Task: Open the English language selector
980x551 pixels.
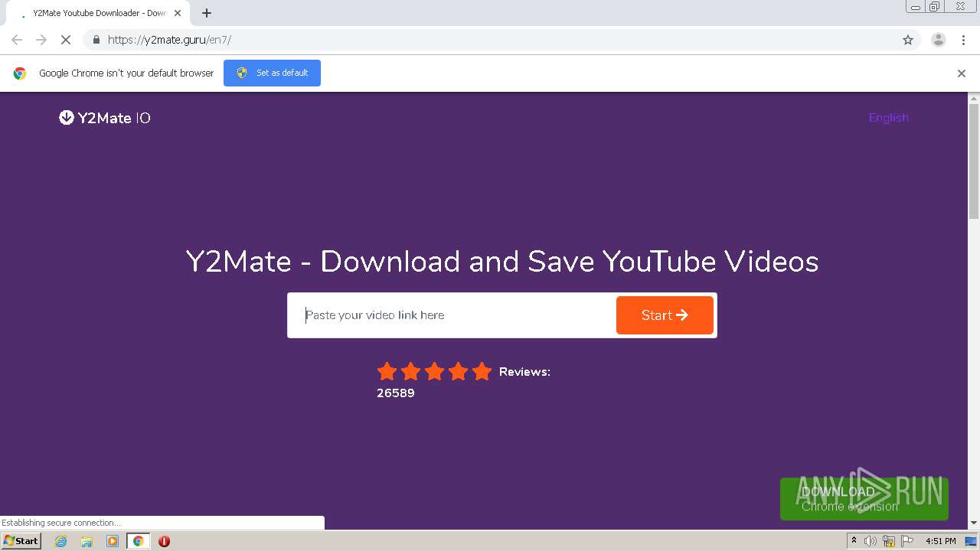Action: coord(888,117)
